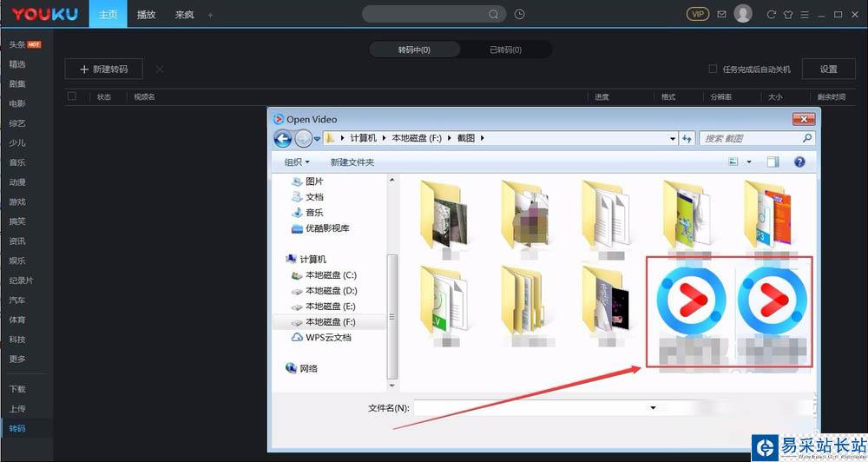Open the Youku main menu icon
Viewport: 868px width, 462px height.
tap(805, 15)
